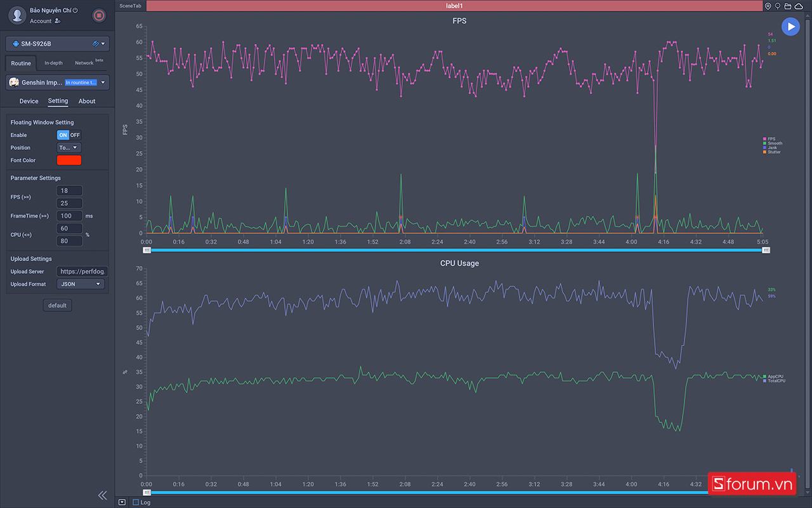Click the user avatar picture
Image resolution: width=812 pixels, height=508 pixels.
18,15
